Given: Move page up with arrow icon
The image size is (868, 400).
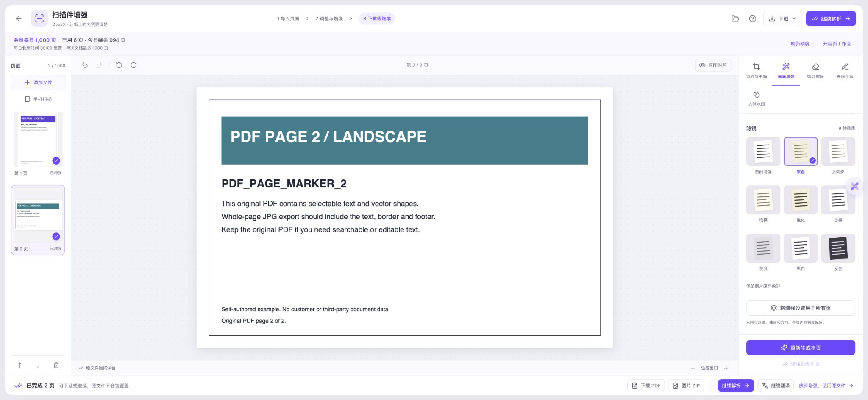Looking at the screenshot, I should (x=19, y=365).
